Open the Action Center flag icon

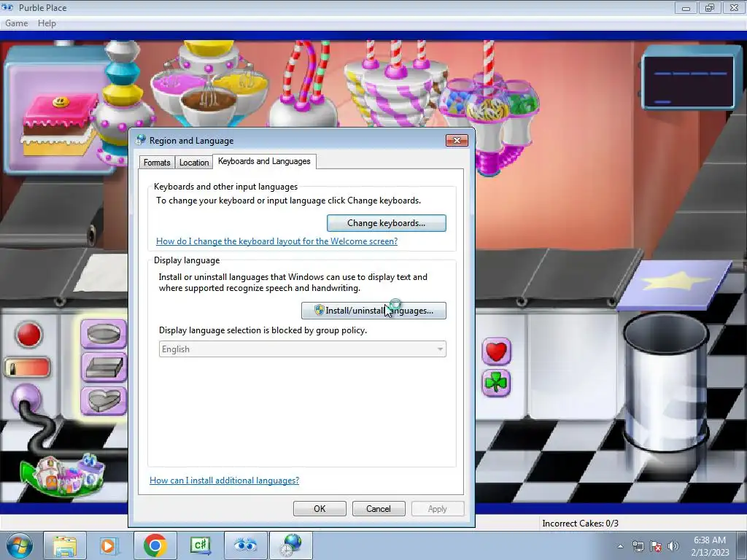pos(656,546)
